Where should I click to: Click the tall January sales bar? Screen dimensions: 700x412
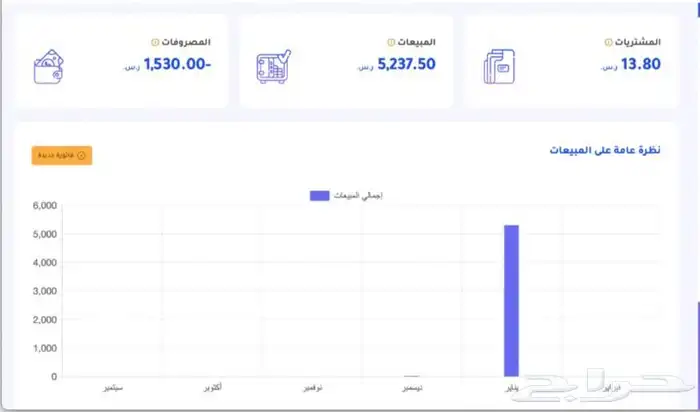coord(511,301)
